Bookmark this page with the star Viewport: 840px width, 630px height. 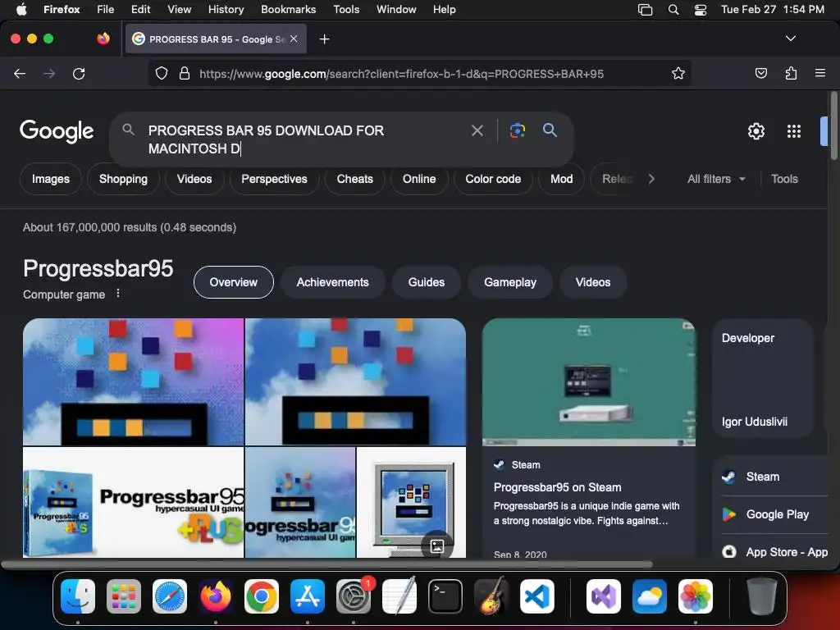point(678,73)
